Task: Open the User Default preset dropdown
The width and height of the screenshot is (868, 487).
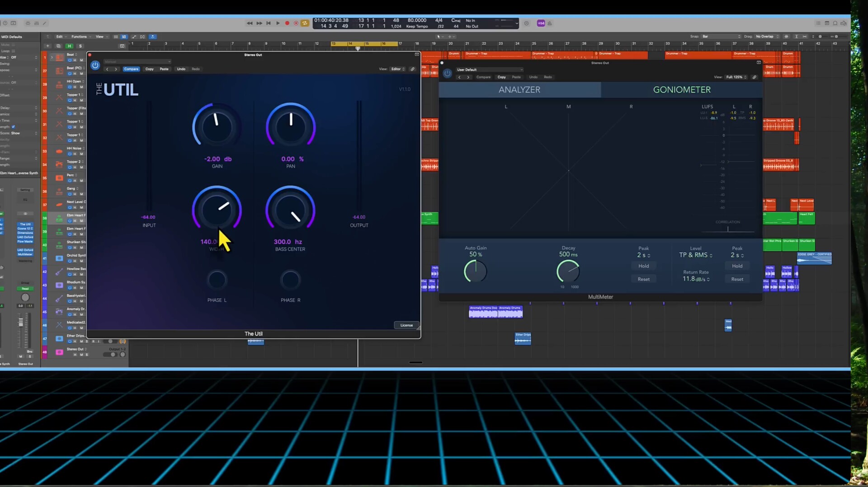Action: click(x=489, y=70)
